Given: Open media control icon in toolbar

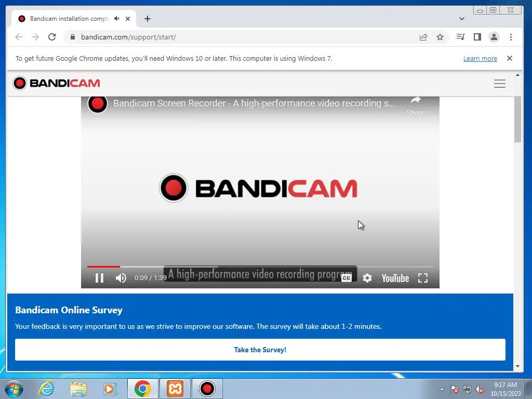Looking at the screenshot, I should tap(460, 37).
